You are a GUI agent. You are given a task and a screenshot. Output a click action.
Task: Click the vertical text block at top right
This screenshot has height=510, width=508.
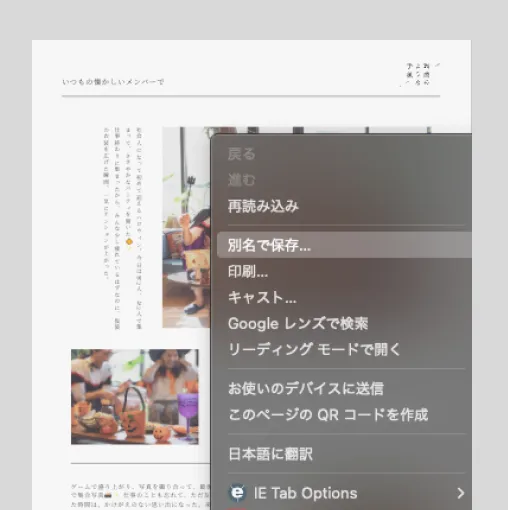pyautogui.click(x=421, y=74)
